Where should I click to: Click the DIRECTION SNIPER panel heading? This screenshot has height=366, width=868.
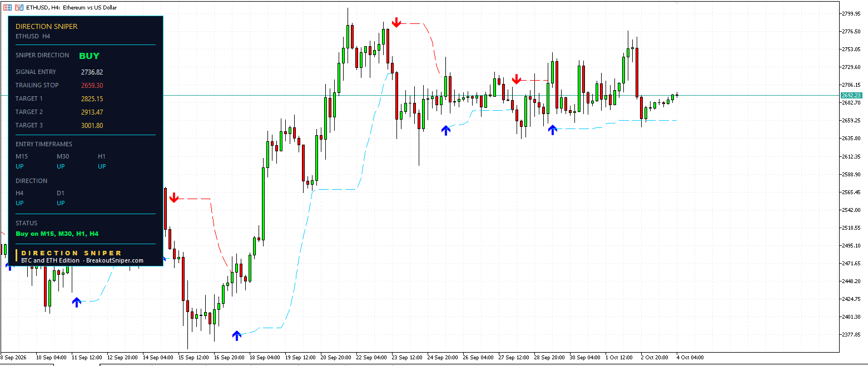pos(47,26)
